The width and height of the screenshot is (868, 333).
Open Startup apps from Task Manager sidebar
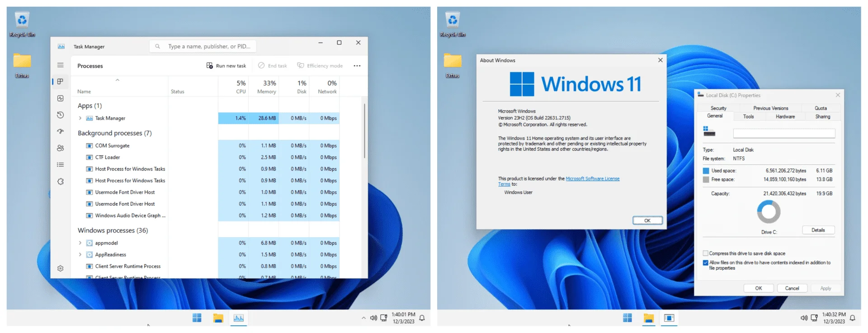click(x=60, y=131)
